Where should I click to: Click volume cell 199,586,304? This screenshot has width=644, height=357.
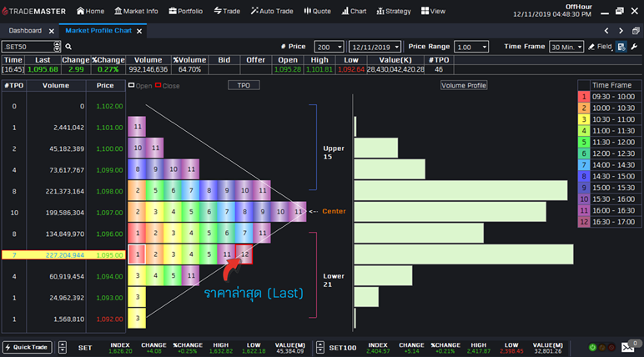(x=65, y=213)
